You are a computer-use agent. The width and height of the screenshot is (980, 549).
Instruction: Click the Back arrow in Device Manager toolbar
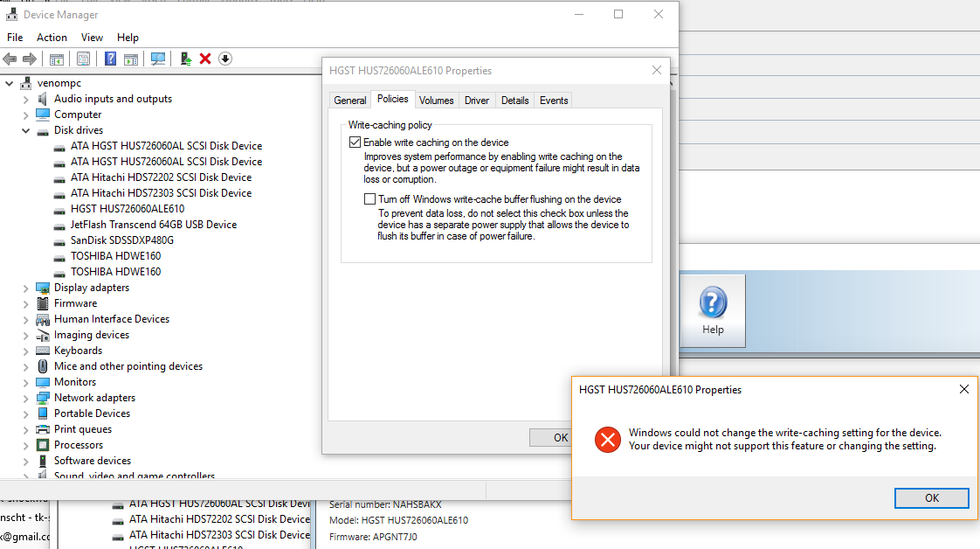(x=10, y=59)
